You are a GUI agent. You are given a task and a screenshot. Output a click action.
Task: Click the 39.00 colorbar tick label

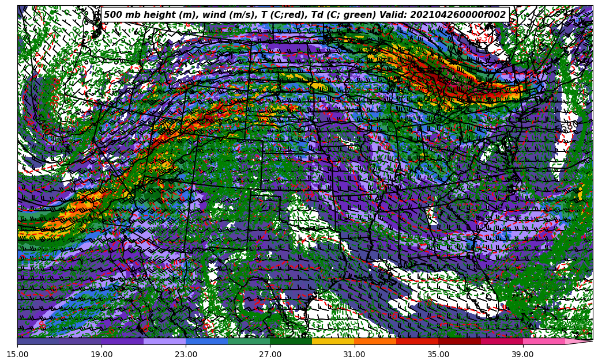522,354
